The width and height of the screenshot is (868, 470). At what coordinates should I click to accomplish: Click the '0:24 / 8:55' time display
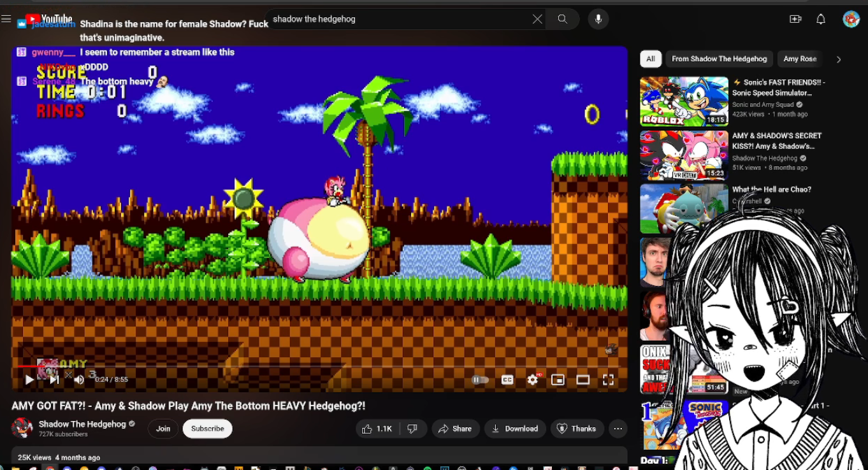pyautogui.click(x=112, y=380)
